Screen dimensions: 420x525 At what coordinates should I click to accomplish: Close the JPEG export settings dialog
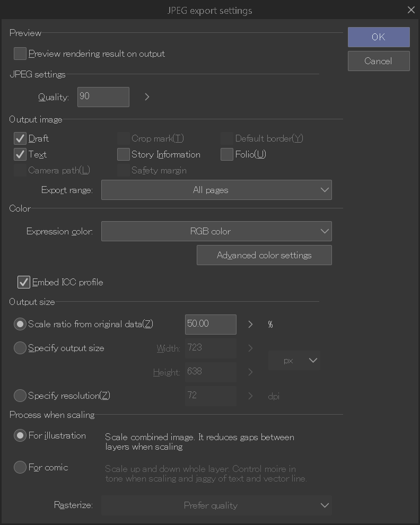tap(411, 10)
